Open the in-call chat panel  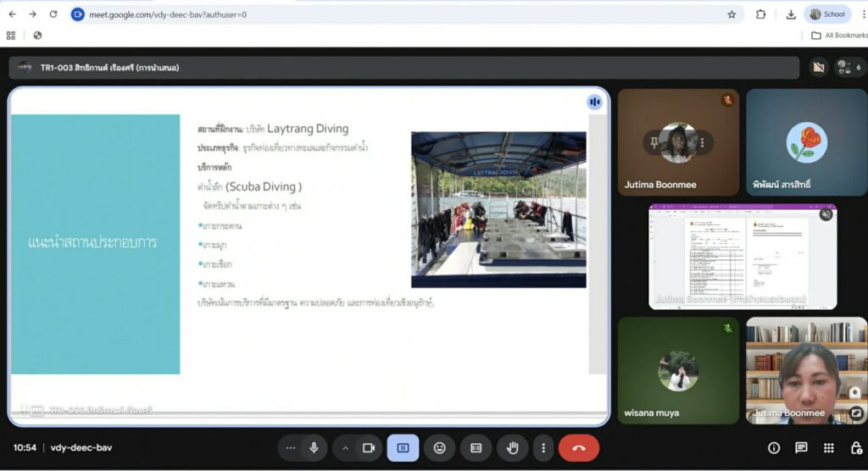click(x=801, y=447)
